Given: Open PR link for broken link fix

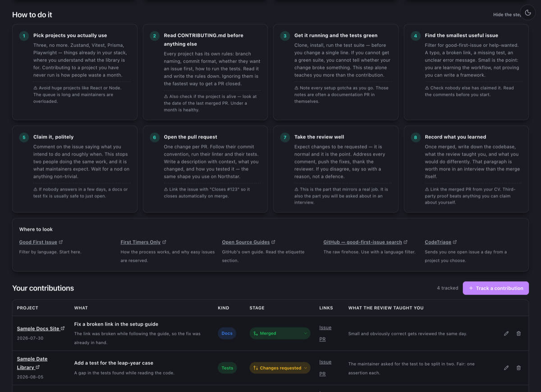Looking at the screenshot, I should (x=322, y=339).
